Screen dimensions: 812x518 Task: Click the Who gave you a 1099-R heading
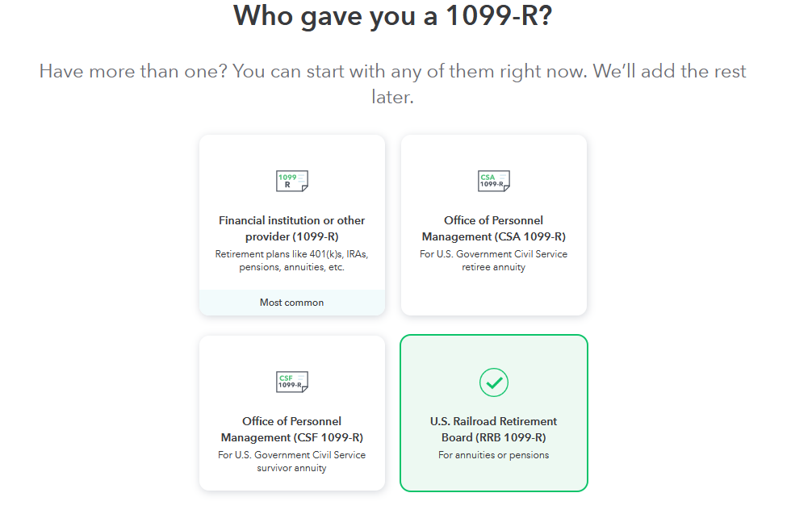[392, 15]
